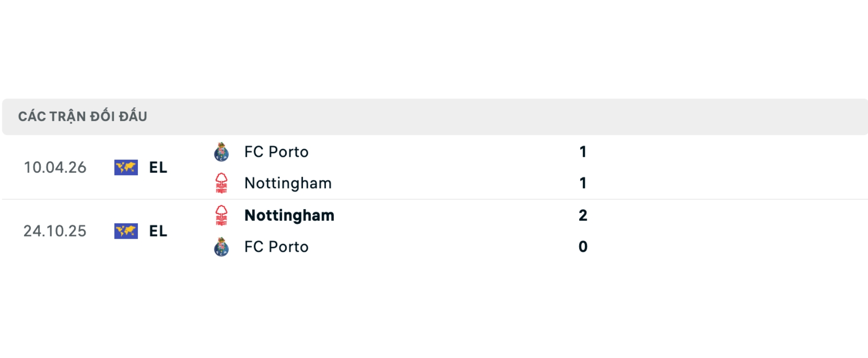Image resolution: width=868 pixels, height=358 pixels.
Task: Click FC Porto crest in 24.10.25 match
Action: tap(221, 247)
